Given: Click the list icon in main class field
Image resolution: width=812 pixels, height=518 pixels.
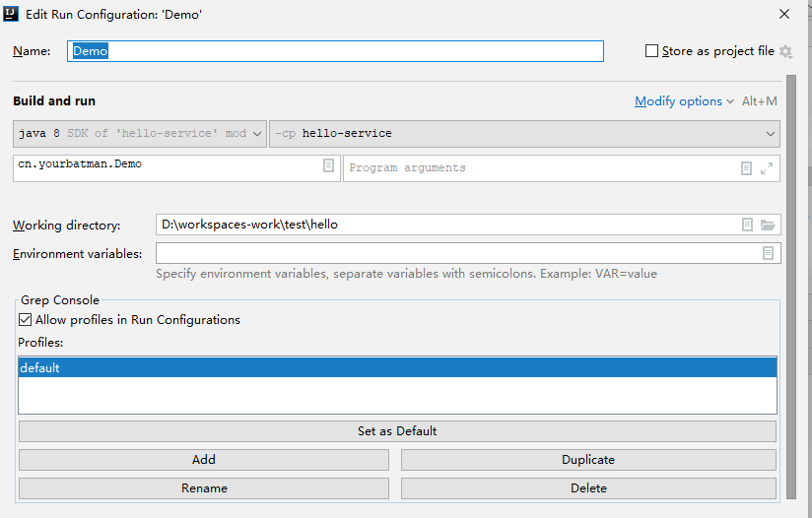Looking at the screenshot, I should pyautogui.click(x=329, y=166).
